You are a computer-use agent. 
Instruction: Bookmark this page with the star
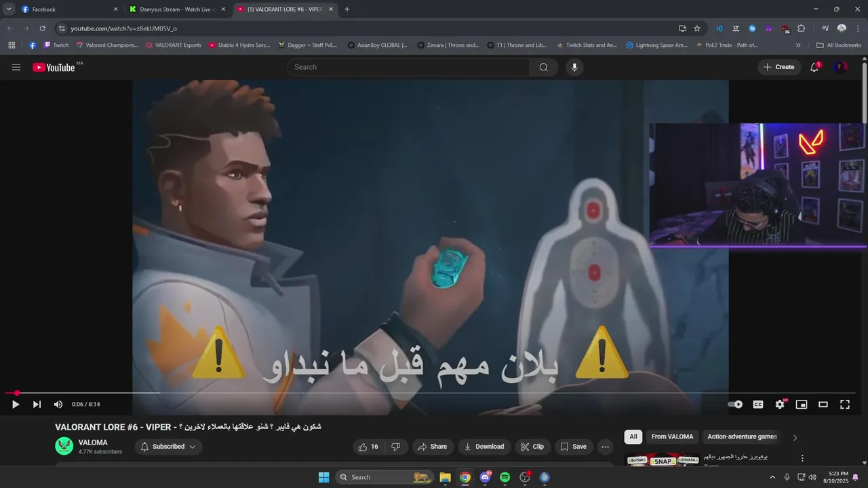(x=697, y=28)
